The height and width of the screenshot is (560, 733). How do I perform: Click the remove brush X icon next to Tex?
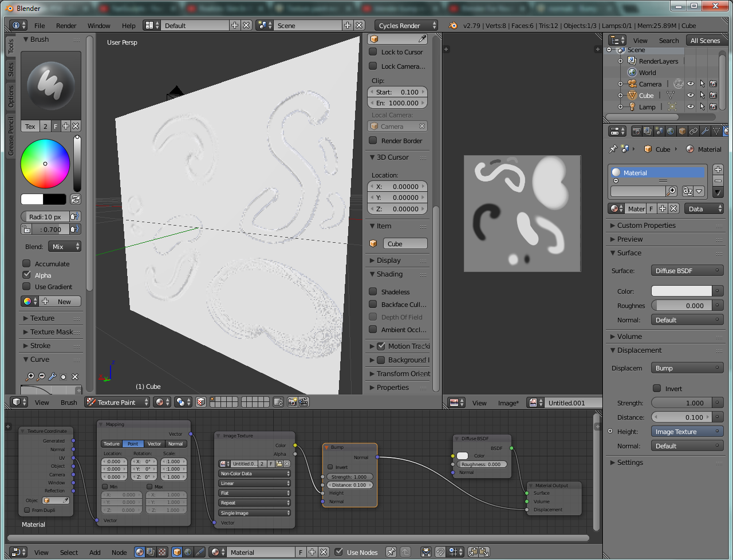pyautogui.click(x=76, y=127)
